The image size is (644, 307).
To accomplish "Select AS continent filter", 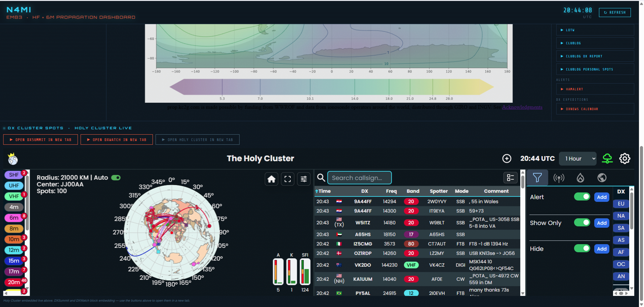I will tap(621, 240).
